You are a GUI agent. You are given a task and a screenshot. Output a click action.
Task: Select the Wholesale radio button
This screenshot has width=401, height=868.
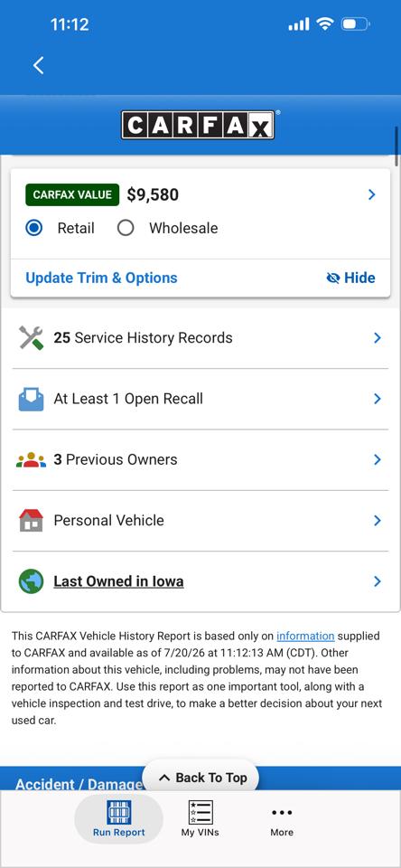coord(126,228)
